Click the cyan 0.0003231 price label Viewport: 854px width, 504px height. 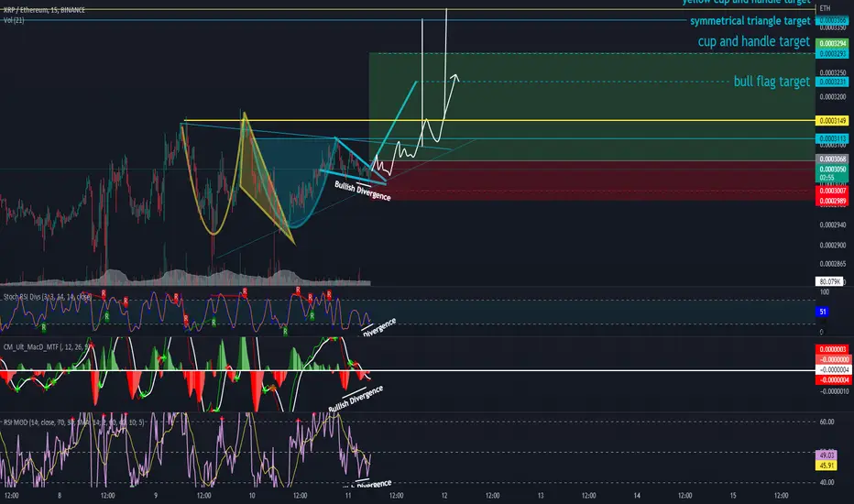click(x=832, y=82)
